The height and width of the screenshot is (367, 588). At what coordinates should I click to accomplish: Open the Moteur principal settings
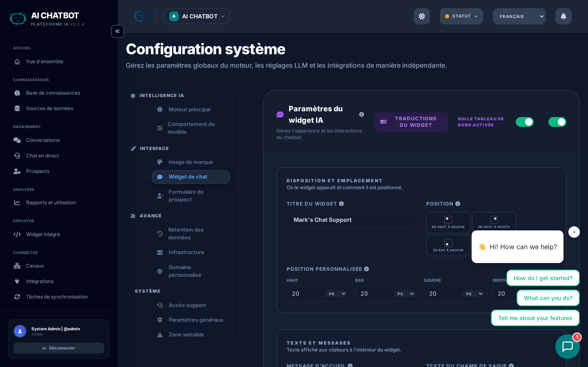coord(189,109)
